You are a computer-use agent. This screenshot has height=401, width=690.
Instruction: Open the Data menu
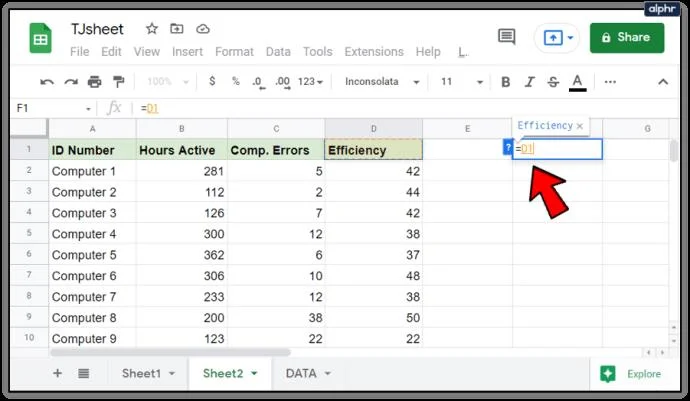[x=278, y=52]
